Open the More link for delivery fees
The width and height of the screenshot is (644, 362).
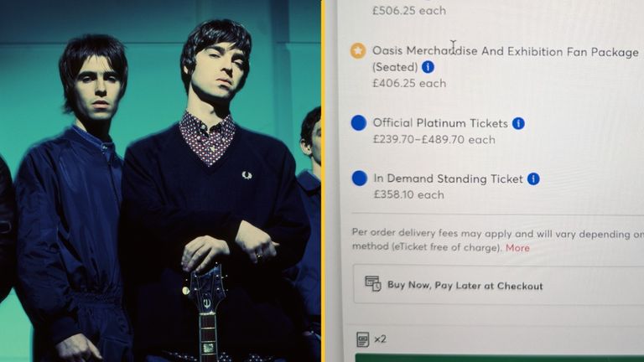[517, 248]
